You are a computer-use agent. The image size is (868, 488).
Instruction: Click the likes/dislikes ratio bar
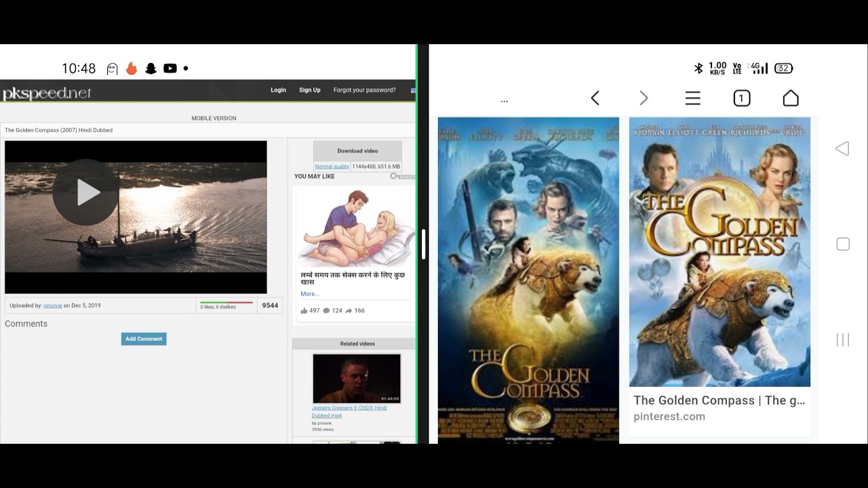click(226, 302)
